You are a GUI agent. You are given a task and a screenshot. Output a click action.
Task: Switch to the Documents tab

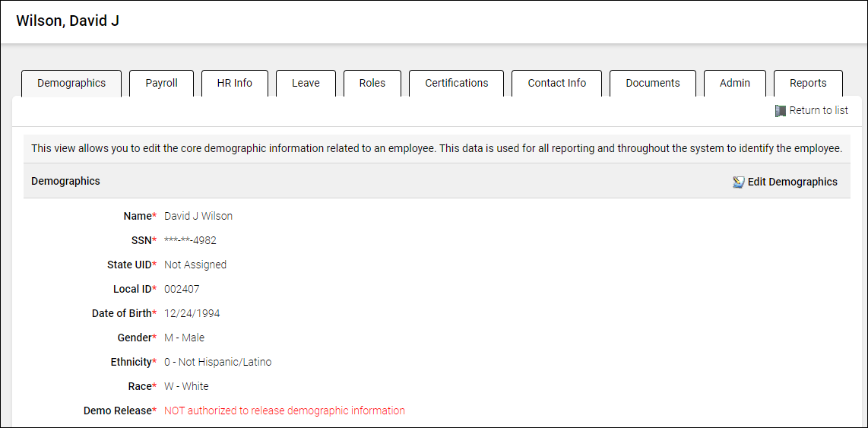point(652,84)
